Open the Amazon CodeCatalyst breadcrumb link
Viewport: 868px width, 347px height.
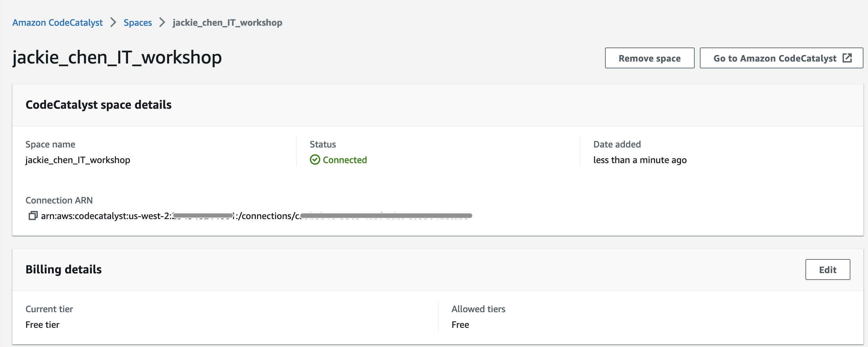58,22
